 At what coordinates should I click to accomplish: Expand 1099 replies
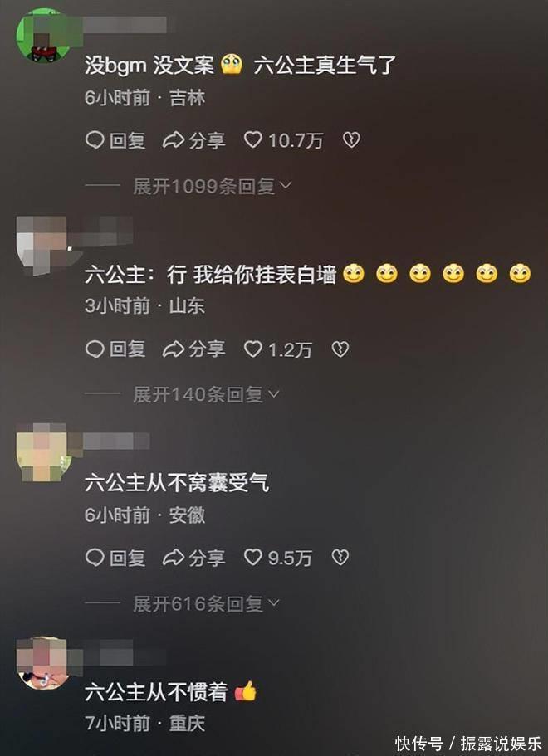coord(213,186)
